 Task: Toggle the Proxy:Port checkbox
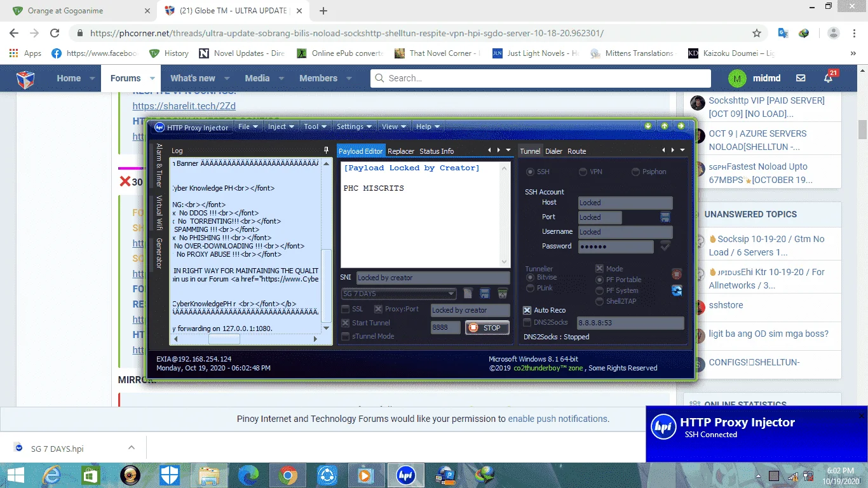click(x=378, y=309)
